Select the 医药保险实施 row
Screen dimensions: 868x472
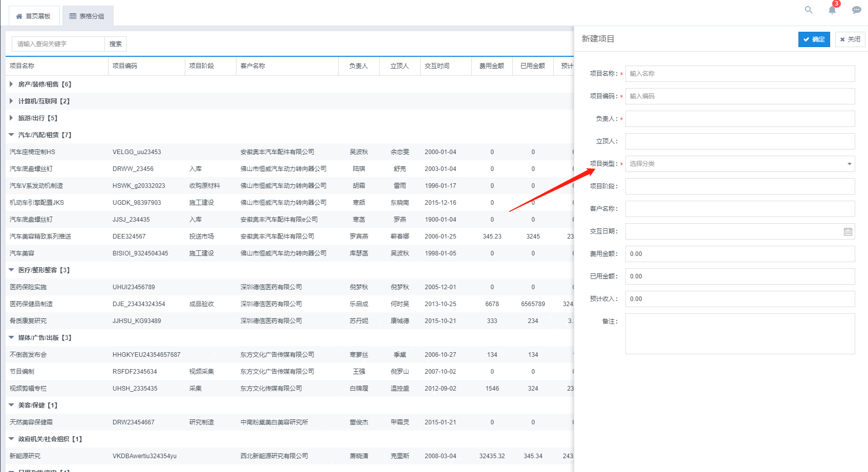tap(290, 287)
